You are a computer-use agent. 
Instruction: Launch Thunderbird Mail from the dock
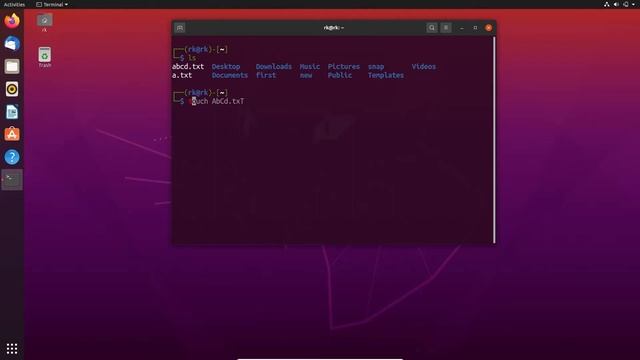coord(12,43)
